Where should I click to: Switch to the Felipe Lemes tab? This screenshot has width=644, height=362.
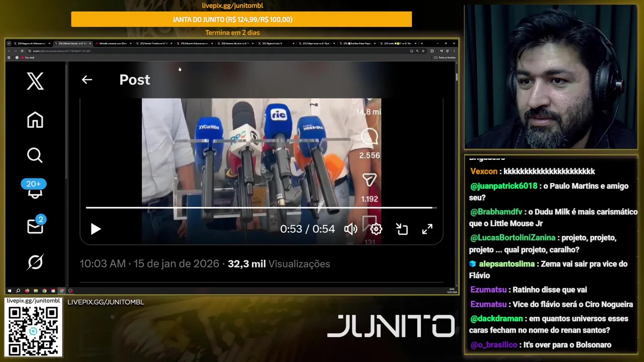click(316, 44)
